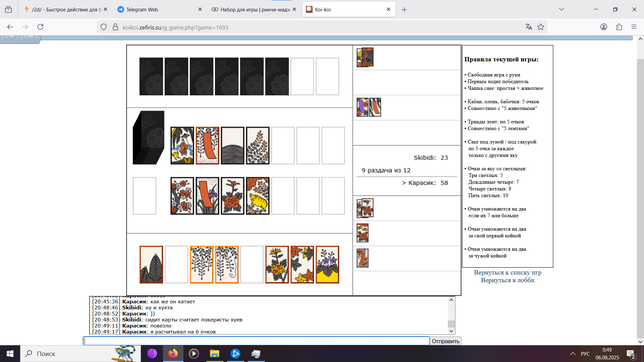
Task: Click the translate page icon in address bar
Action: (x=529, y=27)
